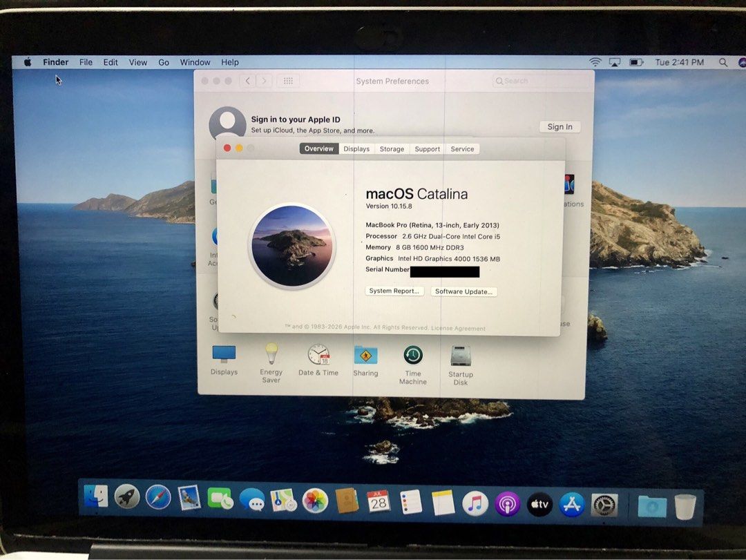This screenshot has height=560, width=746.
Task: Open the Window menu
Action: 195,62
